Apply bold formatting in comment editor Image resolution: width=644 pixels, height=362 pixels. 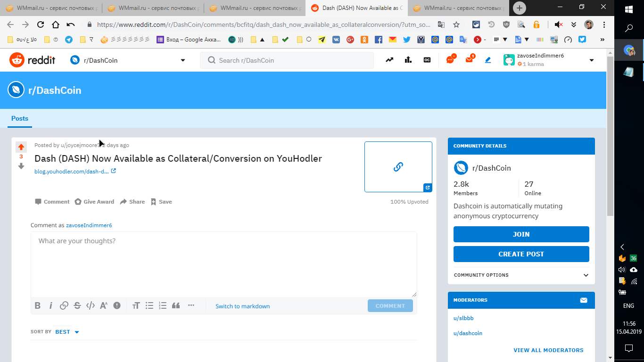click(x=38, y=305)
